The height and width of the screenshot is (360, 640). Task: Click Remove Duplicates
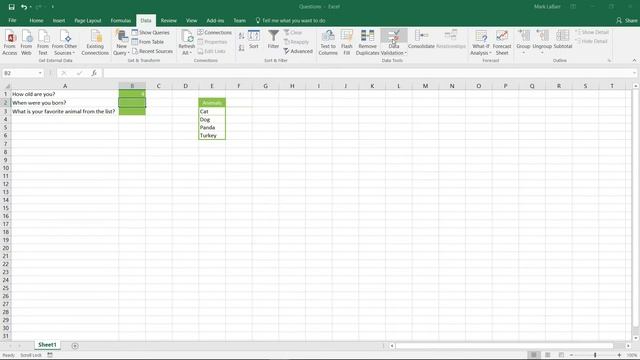click(367, 42)
